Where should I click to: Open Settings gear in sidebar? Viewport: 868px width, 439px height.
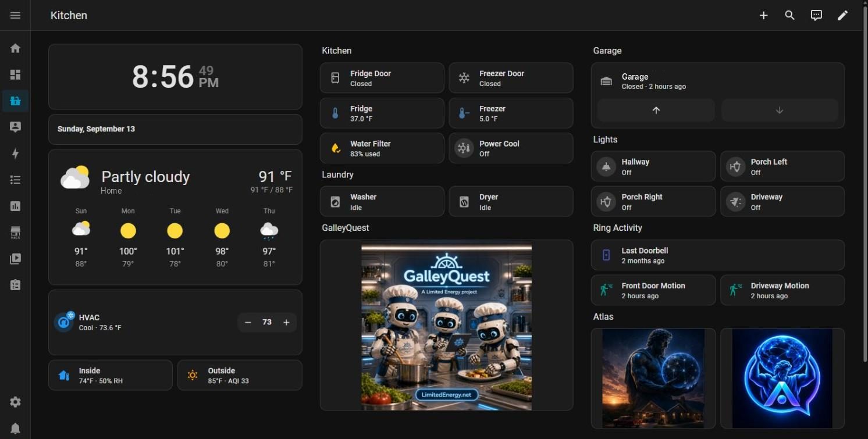[x=15, y=402]
